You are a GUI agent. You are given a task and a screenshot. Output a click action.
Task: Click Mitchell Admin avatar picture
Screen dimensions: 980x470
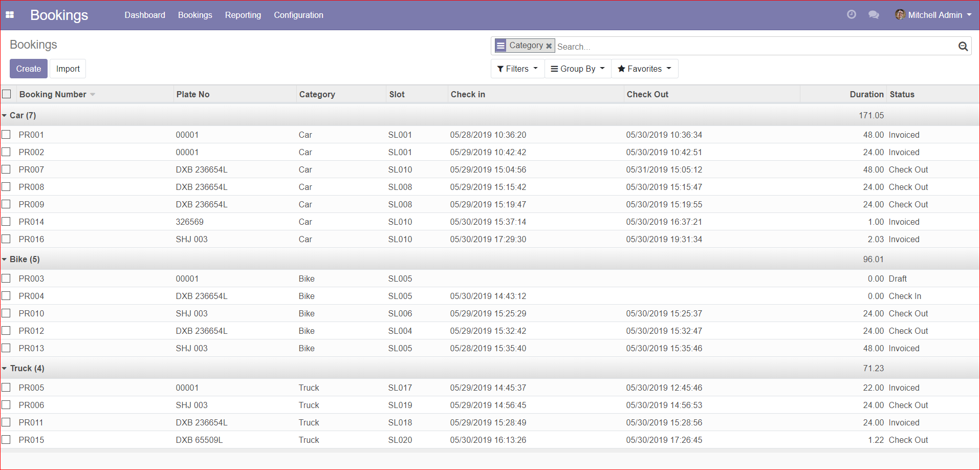coord(900,15)
